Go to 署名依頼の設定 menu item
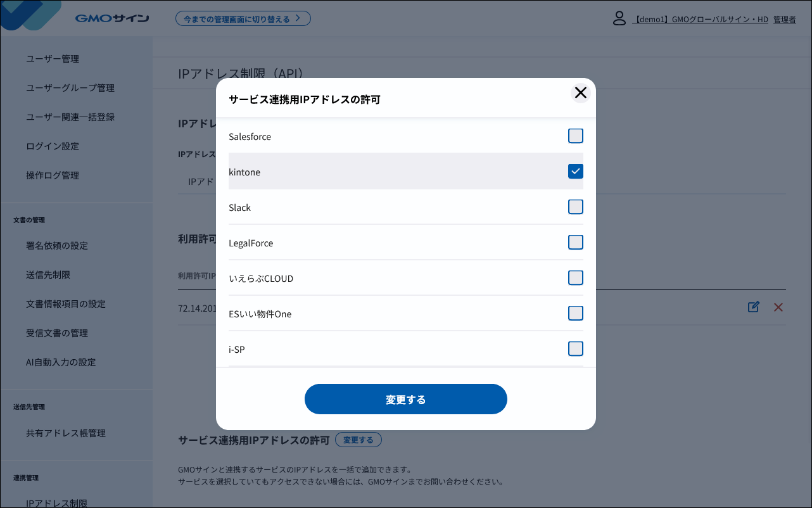 point(57,246)
